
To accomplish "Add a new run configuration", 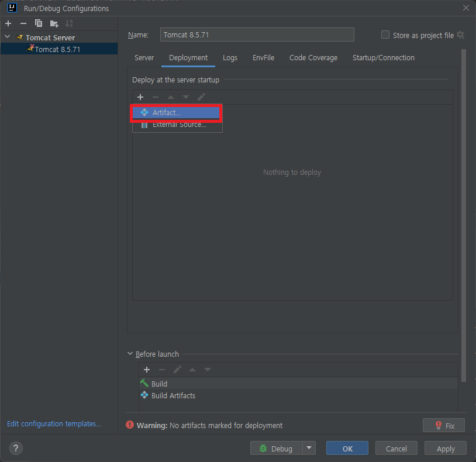I will coord(8,23).
